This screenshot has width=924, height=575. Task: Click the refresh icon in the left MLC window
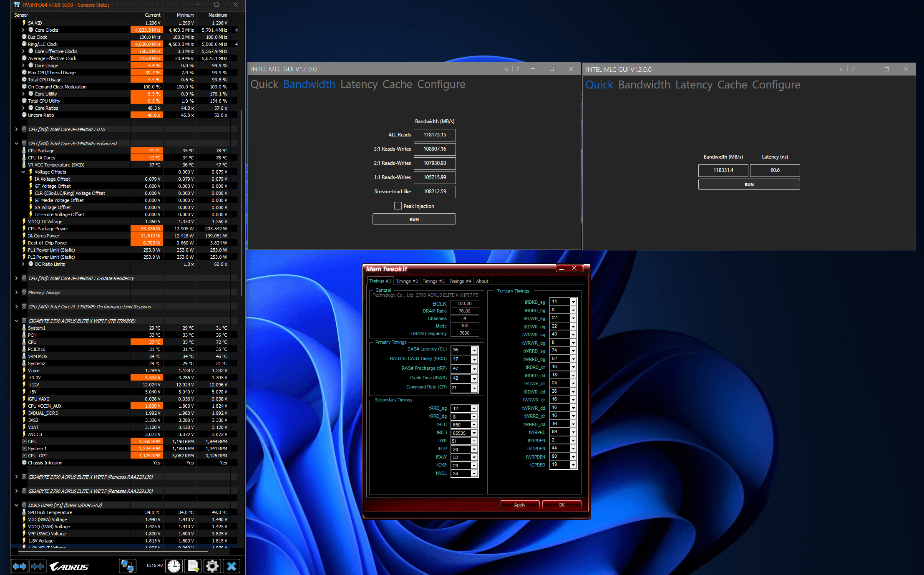[x=506, y=69]
